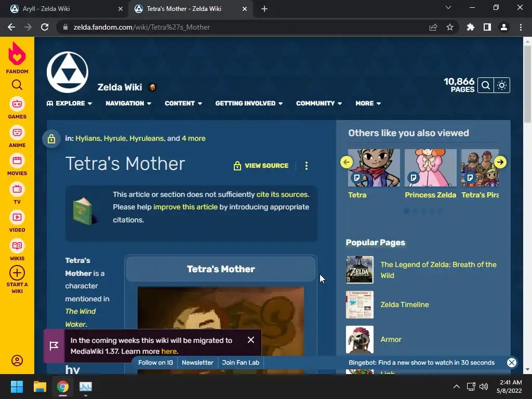
Task: Open the Breath of the Wild popular page
Action: tap(438, 270)
